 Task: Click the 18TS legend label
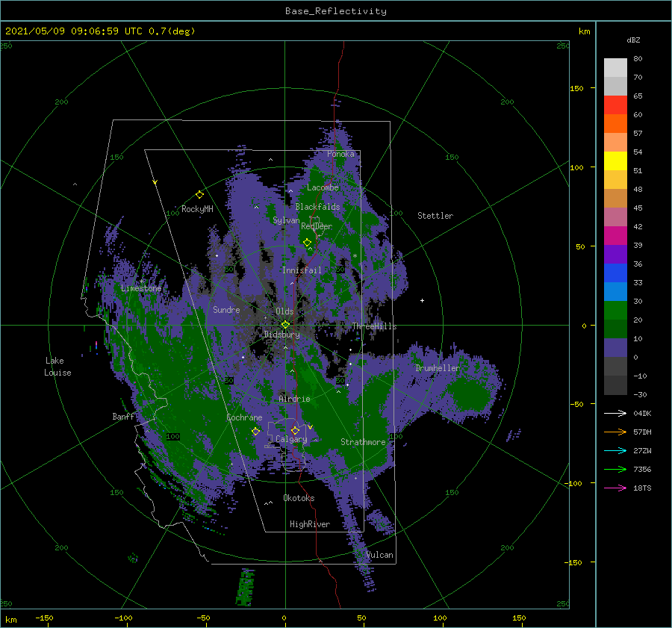pyautogui.click(x=642, y=488)
